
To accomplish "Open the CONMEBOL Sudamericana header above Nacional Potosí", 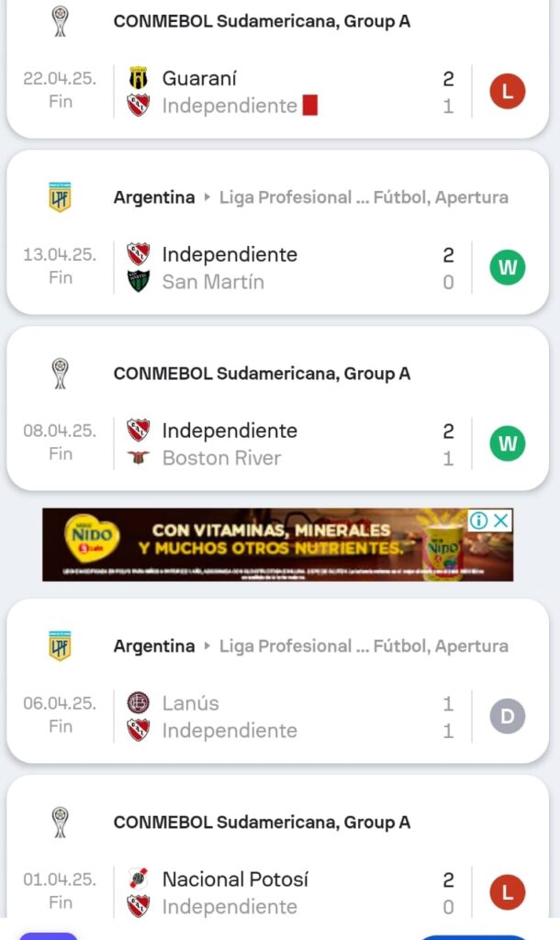I will point(262,822).
